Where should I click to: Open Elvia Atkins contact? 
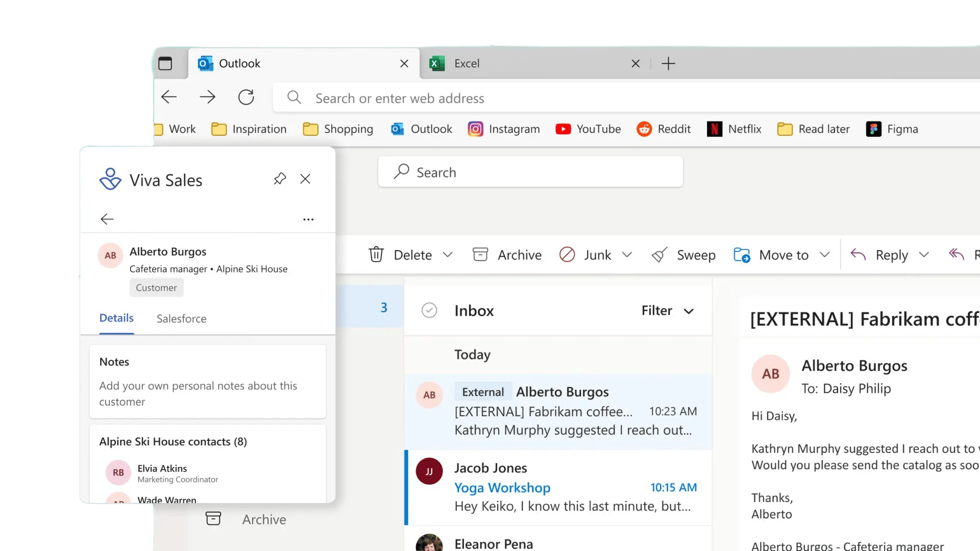pyautogui.click(x=208, y=473)
